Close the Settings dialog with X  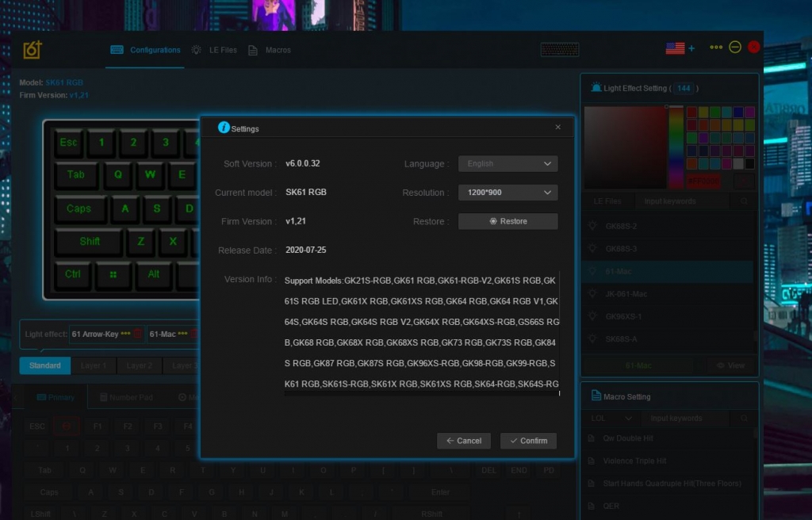tap(557, 127)
